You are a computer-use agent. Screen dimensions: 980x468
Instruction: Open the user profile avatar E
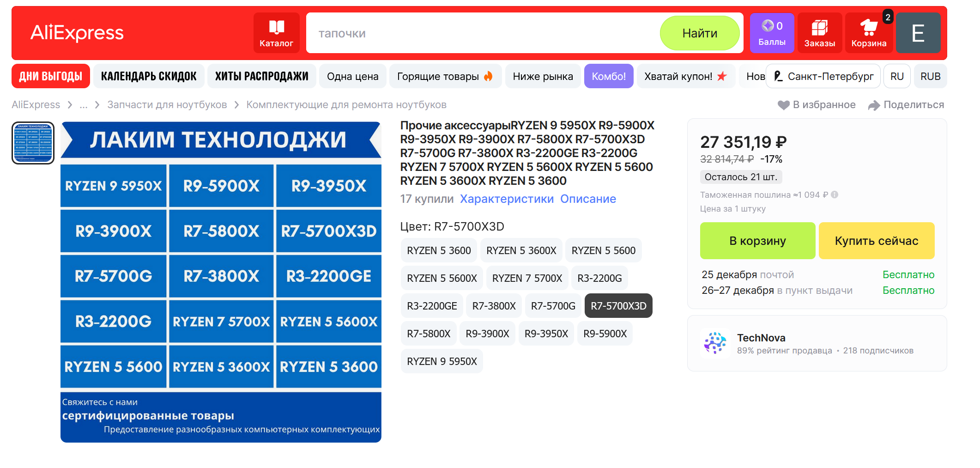click(x=918, y=33)
